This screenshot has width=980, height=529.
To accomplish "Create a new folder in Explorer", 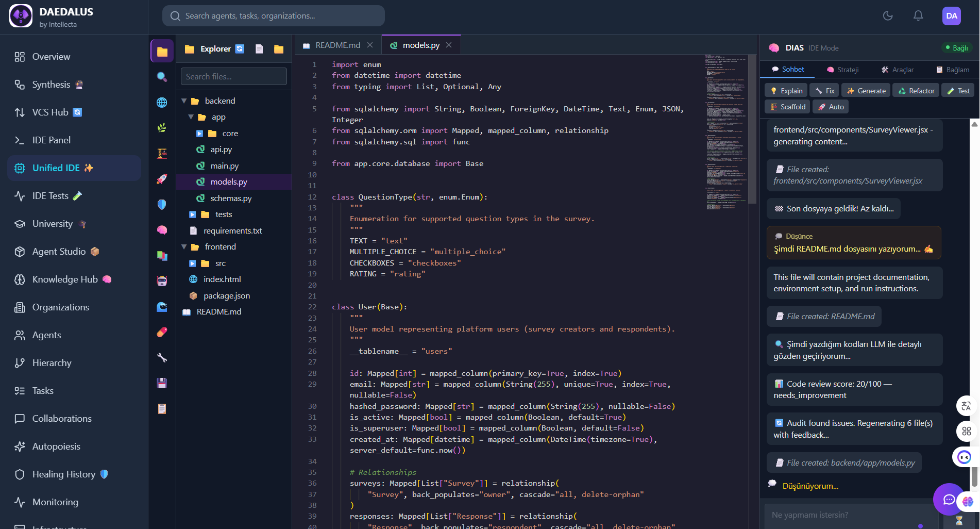I will pyautogui.click(x=279, y=48).
